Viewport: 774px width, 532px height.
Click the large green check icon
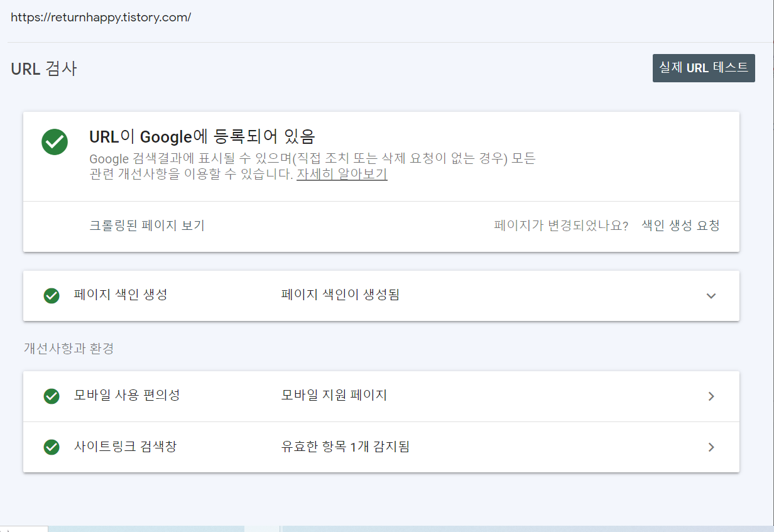pos(55,142)
